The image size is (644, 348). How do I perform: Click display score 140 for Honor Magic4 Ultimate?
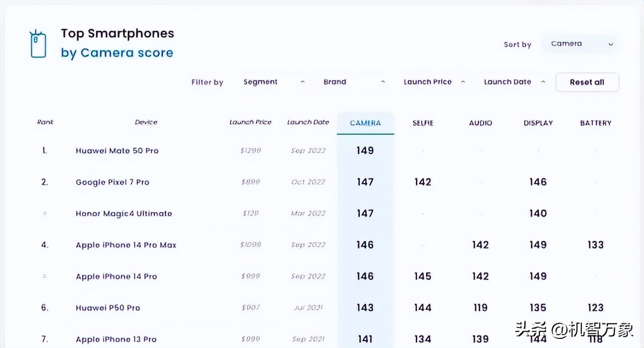(538, 213)
